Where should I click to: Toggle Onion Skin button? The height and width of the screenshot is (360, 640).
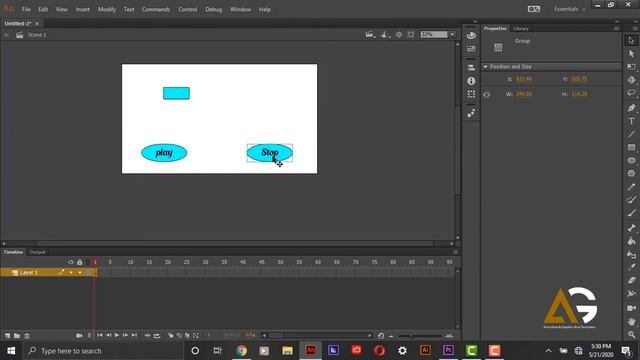(x=171, y=336)
